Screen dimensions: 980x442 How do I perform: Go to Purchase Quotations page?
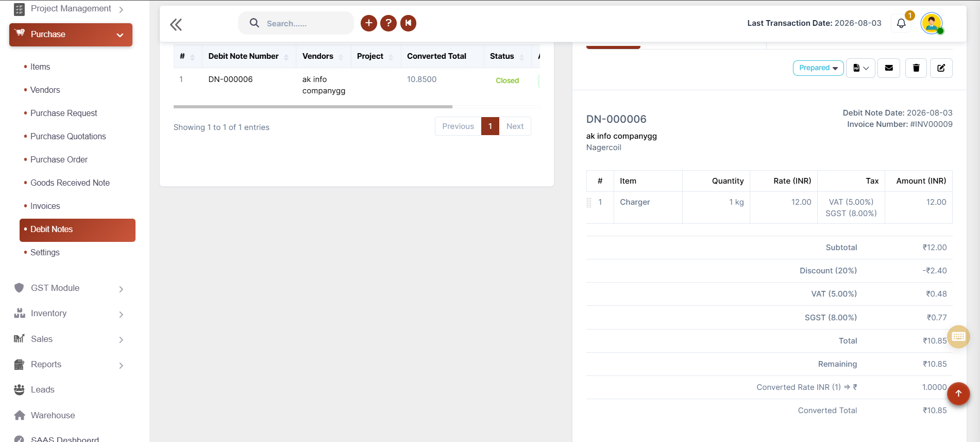point(68,137)
